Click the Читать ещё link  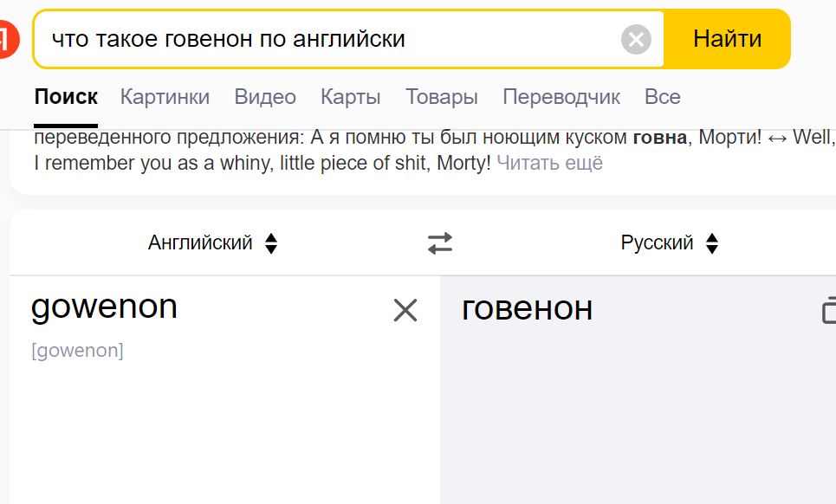tap(550, 163)
